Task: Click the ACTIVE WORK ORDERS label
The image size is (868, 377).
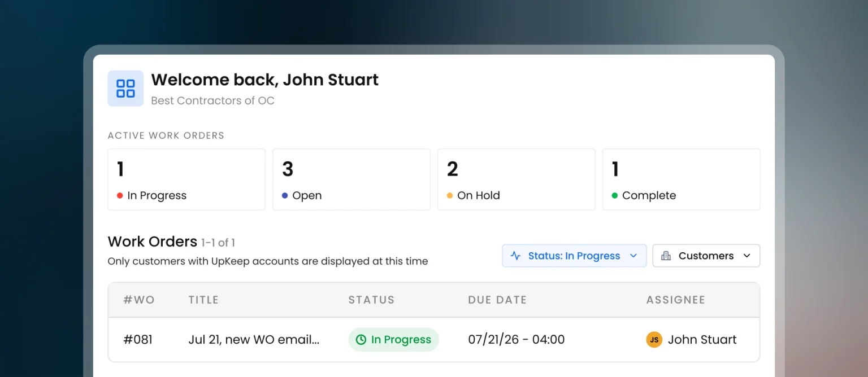Action: point(166,135)
